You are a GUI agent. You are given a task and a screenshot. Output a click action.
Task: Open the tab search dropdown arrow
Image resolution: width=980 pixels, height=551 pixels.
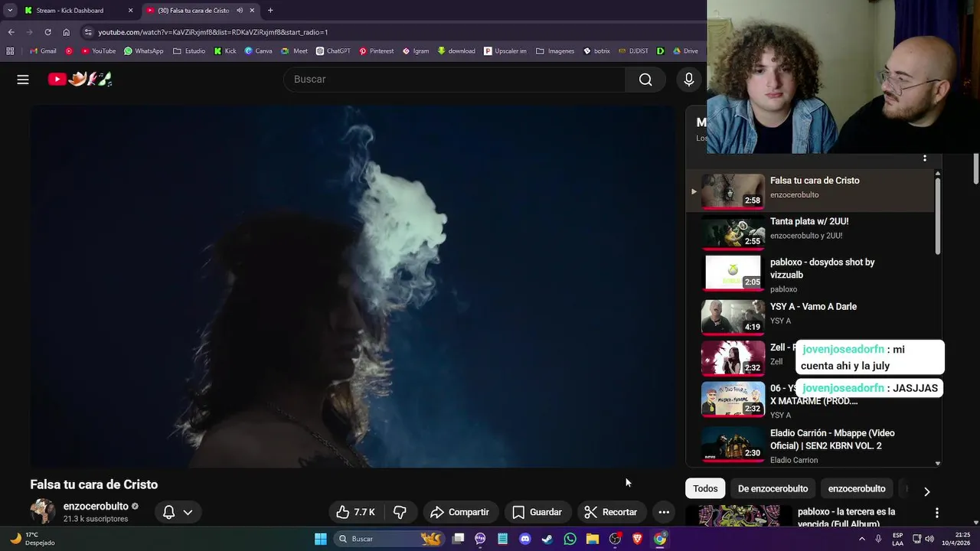point(10,11)
